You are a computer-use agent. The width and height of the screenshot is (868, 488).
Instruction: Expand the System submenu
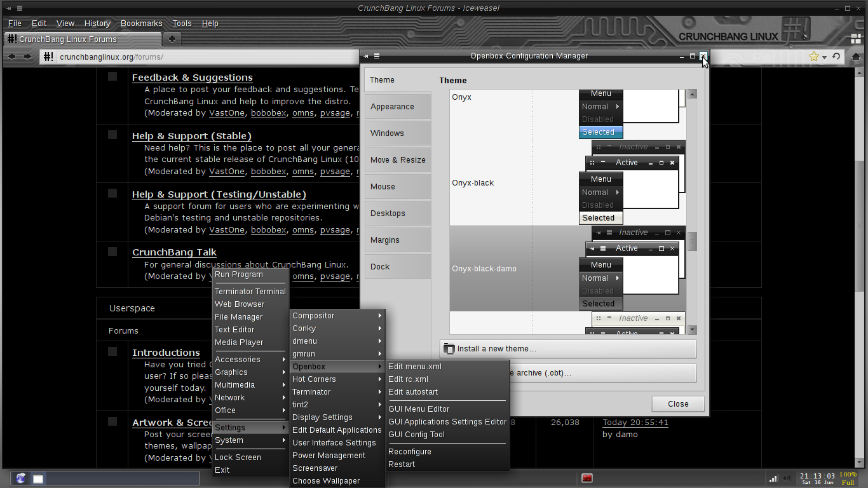[250, 440]
